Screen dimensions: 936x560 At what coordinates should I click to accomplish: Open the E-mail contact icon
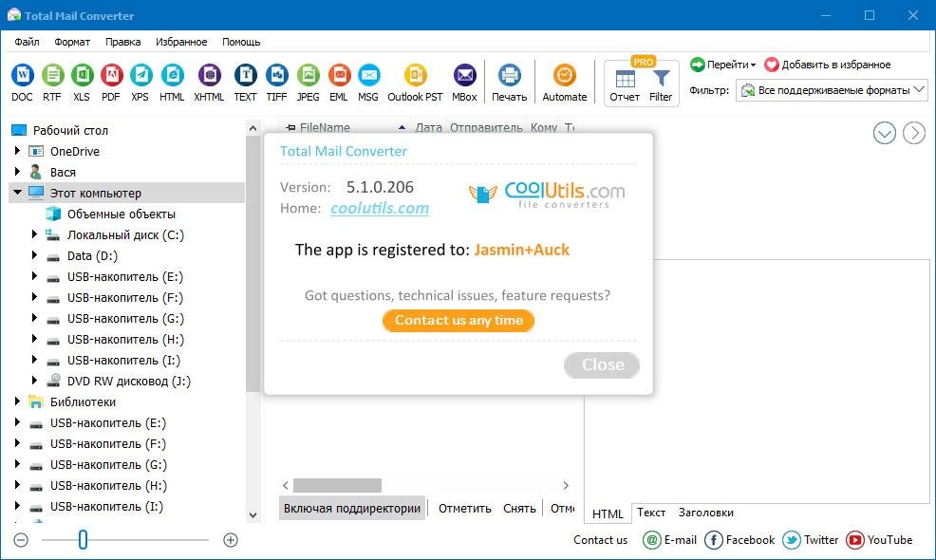651,540
